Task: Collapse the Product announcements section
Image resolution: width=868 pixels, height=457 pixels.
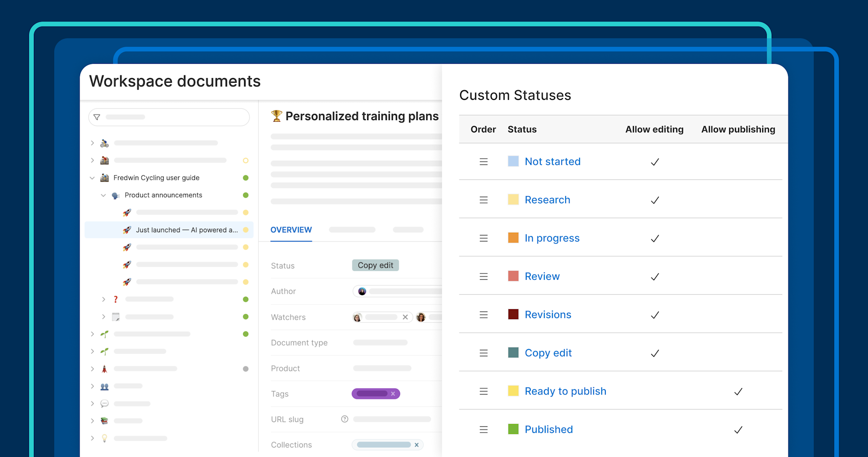Action: [103, 195]
